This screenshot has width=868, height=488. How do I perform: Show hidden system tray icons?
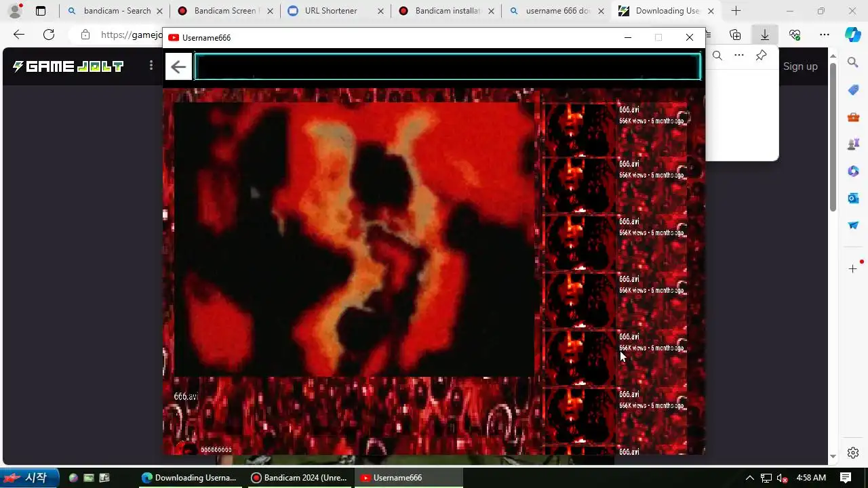click(749, 478)
